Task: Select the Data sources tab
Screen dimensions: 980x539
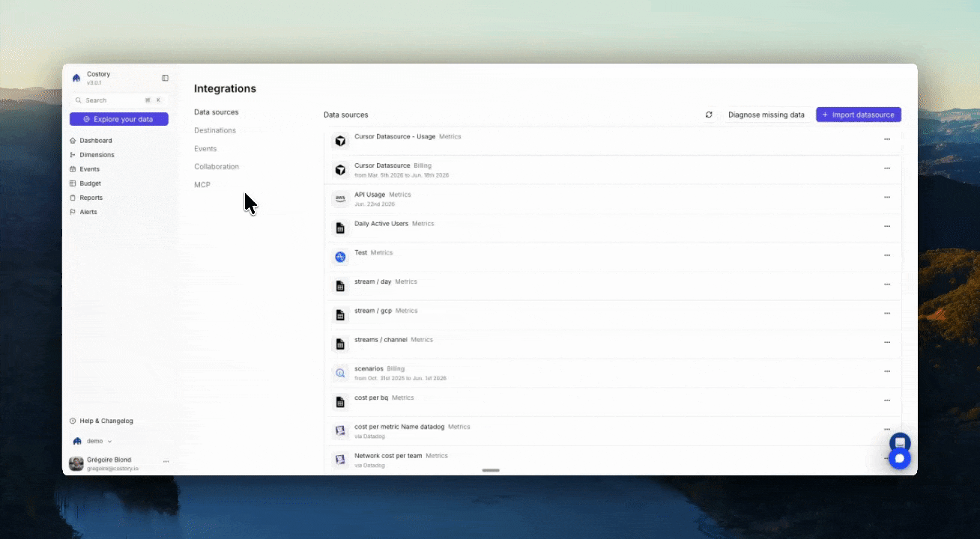Action: point(217,112)
